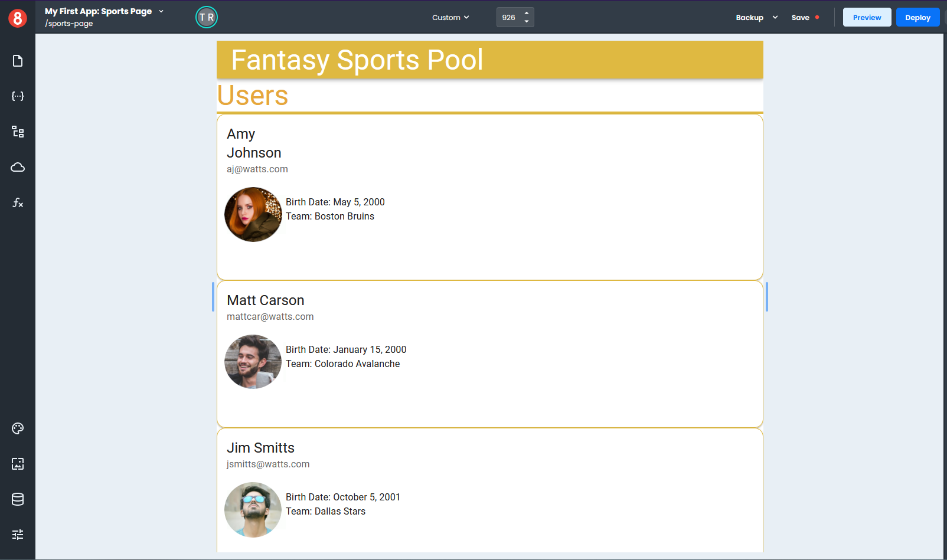Increase canvas width with up stepper

(527, 13)
